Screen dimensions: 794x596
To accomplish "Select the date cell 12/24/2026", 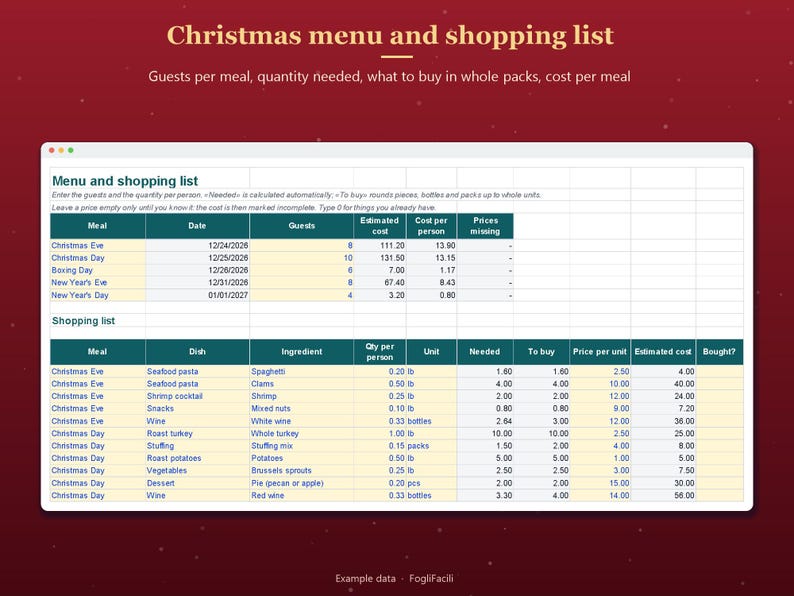I will tap(197, 246).
